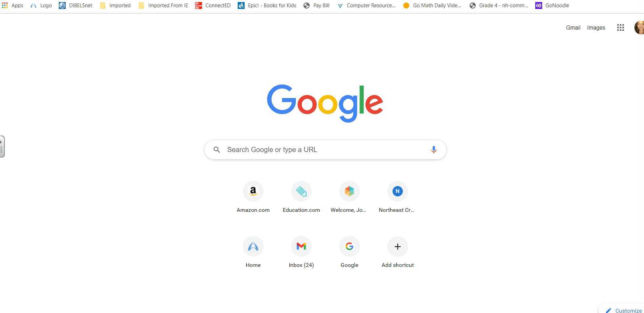
Task: Click the Customize button
Action: (623, 310)
